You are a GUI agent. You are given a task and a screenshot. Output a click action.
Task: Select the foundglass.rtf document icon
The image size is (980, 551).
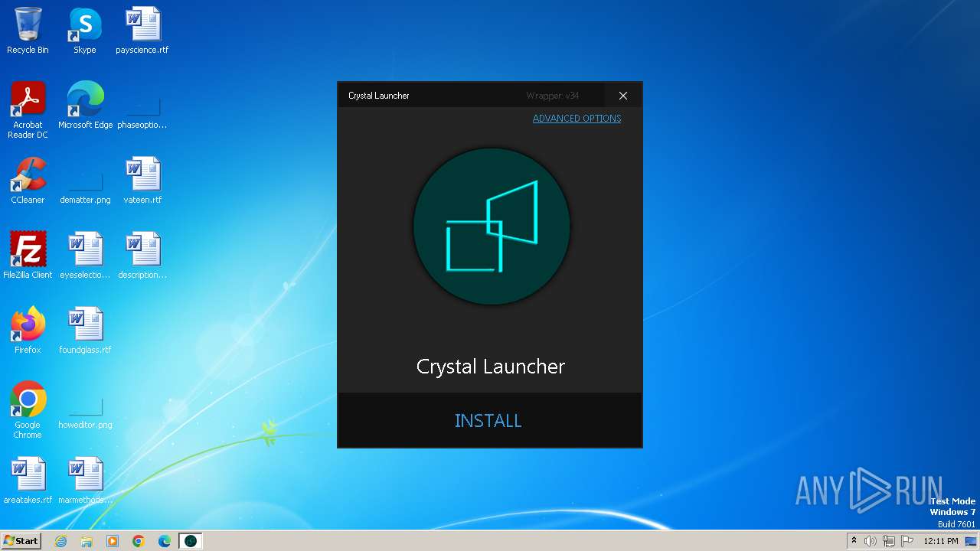click(x=85, y=331)
